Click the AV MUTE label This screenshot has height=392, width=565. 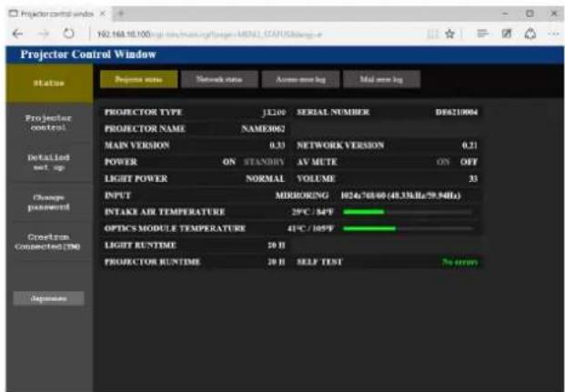click(x=317, y=162)
